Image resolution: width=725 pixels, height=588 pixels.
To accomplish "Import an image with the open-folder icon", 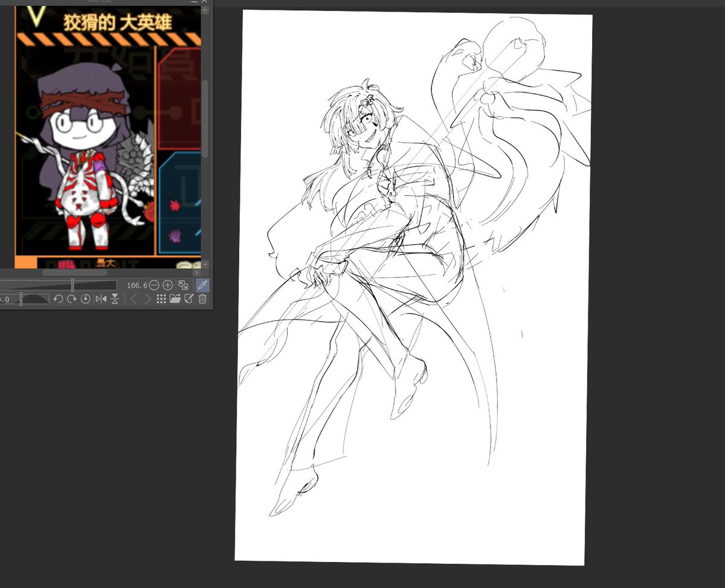I will [175, 299].
